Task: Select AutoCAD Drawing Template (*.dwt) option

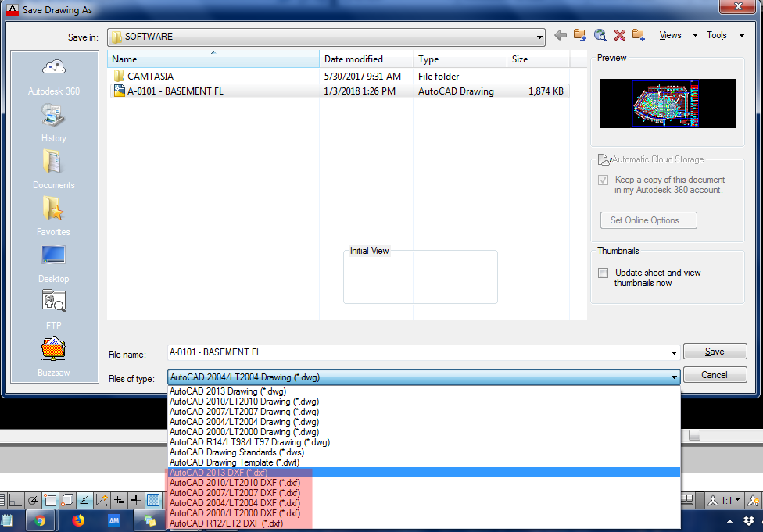Action: 424,462
